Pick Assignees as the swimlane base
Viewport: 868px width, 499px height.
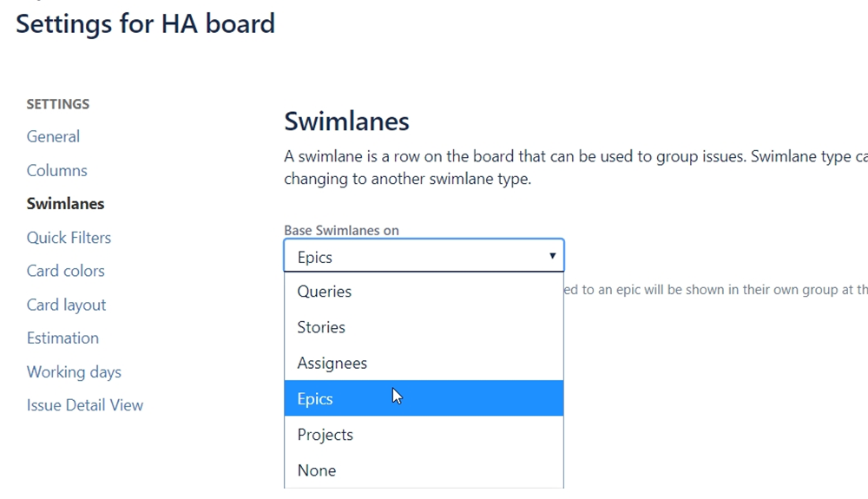coord(332,363)
